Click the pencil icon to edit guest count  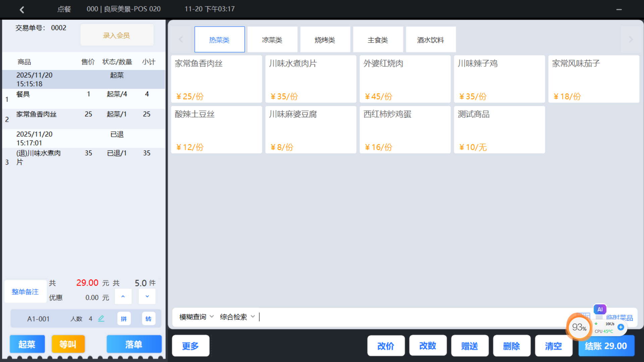point(101,318)
